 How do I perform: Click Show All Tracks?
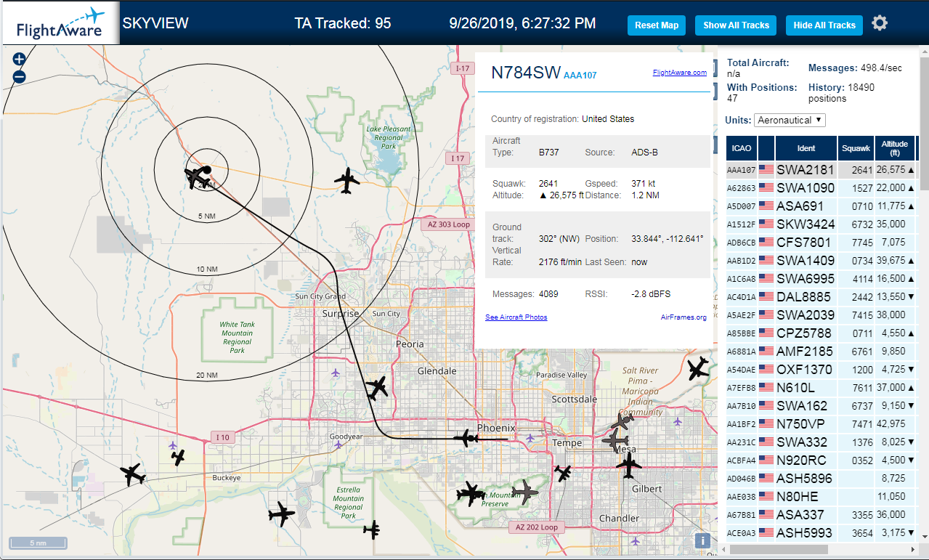pyautogui.click(x=736, y=25)
